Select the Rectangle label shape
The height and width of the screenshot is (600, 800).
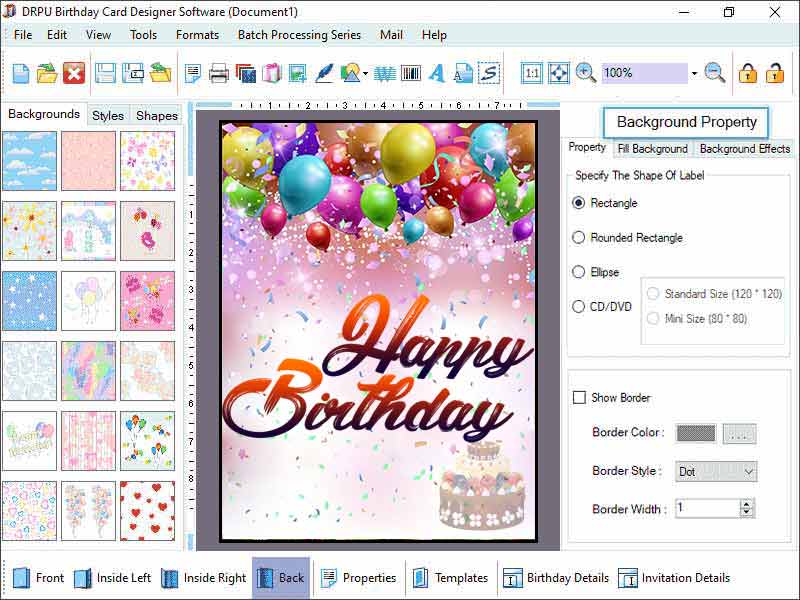pyautogui.click(x=581, y=203)
